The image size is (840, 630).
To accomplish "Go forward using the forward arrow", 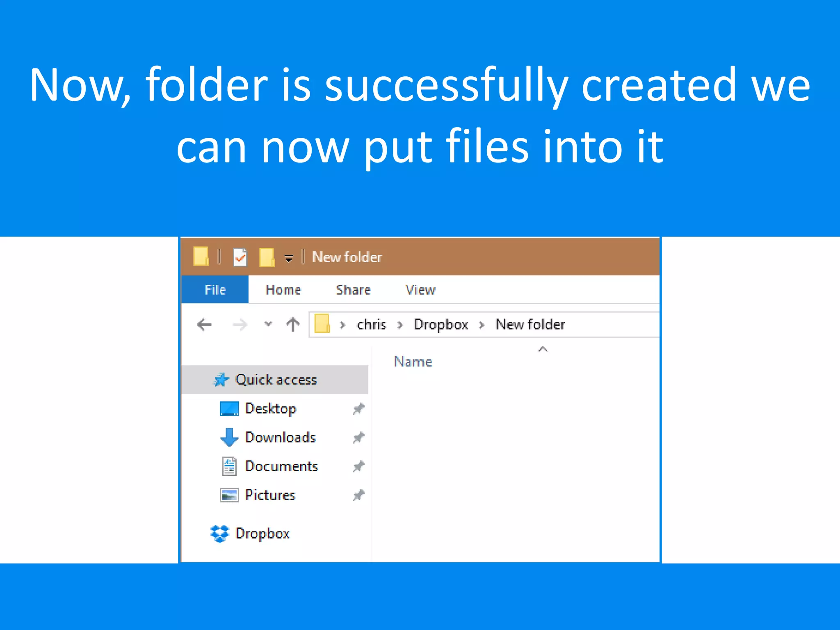I will pos(240,325).
